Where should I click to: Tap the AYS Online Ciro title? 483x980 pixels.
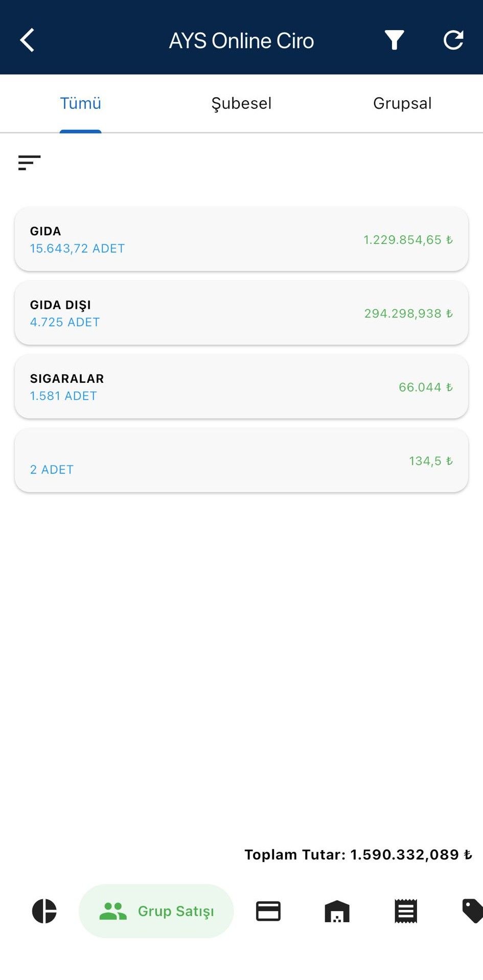pos(241,41)
